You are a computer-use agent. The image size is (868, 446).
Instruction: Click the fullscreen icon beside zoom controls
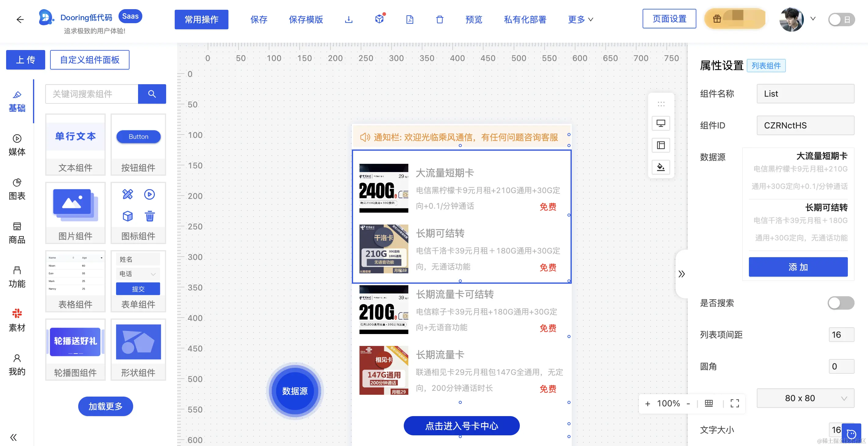[735, 403]
